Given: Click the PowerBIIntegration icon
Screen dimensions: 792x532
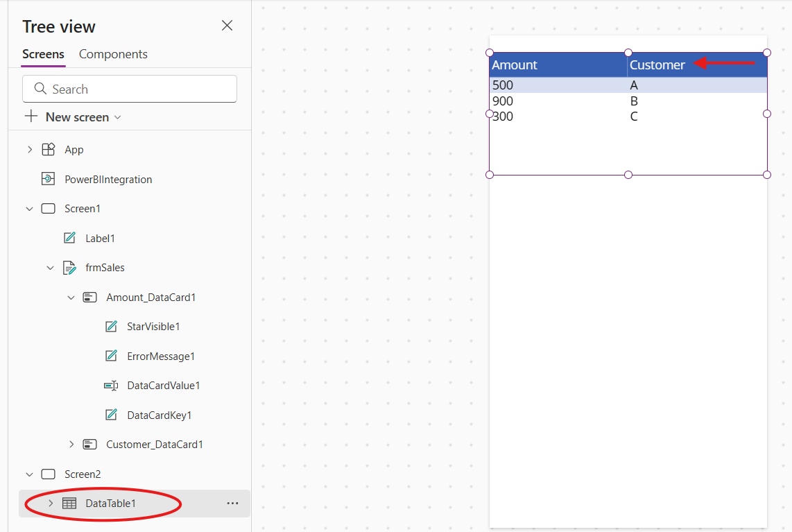Looking at the screenshot, I should [x=48, y=179].
